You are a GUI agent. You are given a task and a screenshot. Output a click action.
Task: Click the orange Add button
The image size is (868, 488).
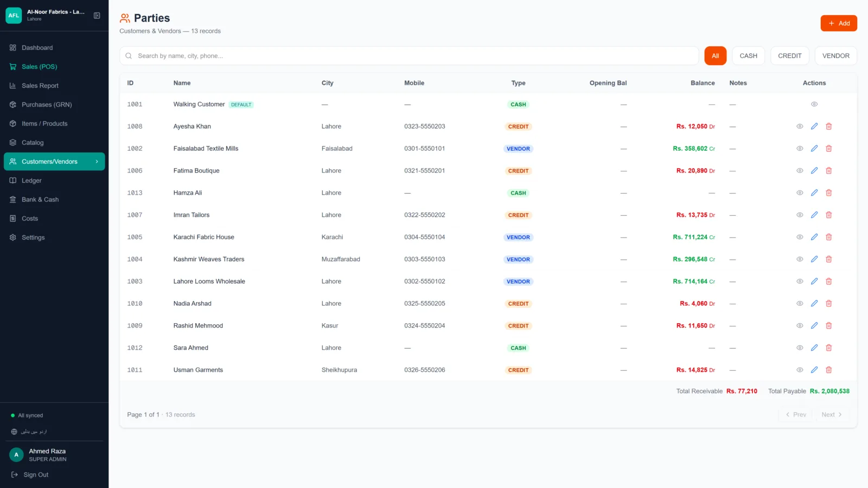[839, 23]
